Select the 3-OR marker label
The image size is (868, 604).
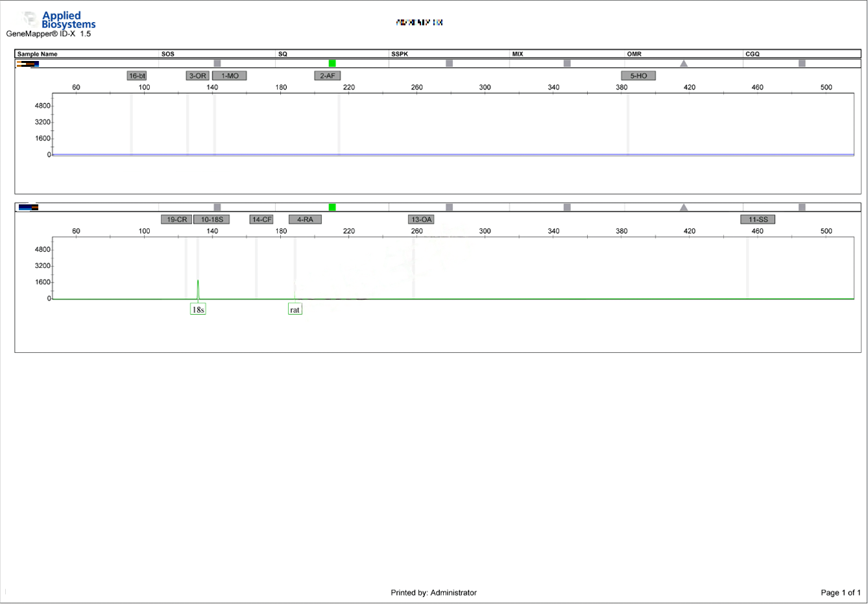click(197, 76)
